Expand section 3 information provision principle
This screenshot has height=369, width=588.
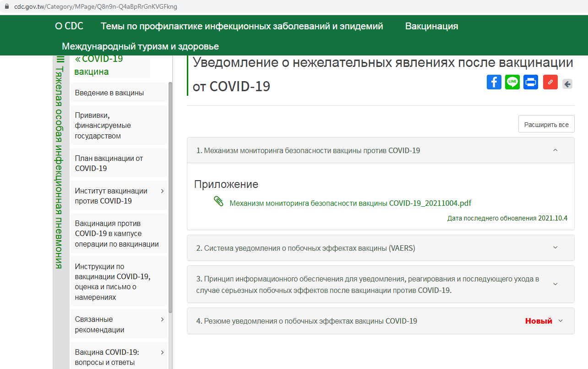[x=555, y=284]
